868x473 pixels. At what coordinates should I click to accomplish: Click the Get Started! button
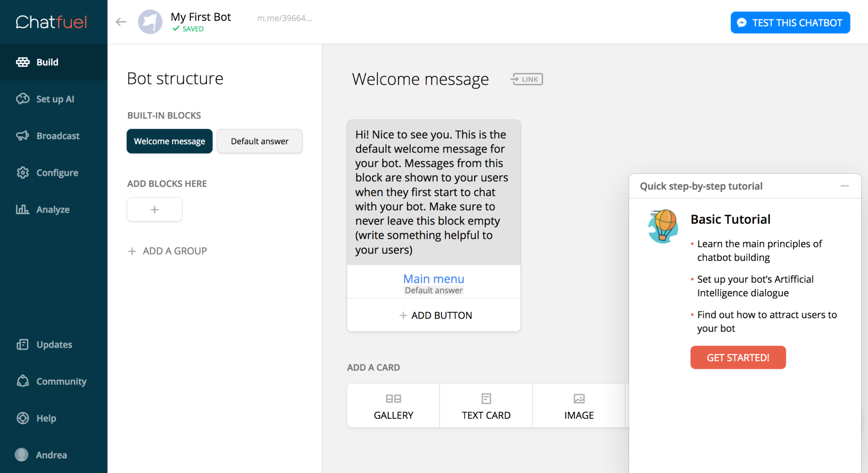[738, 357]
